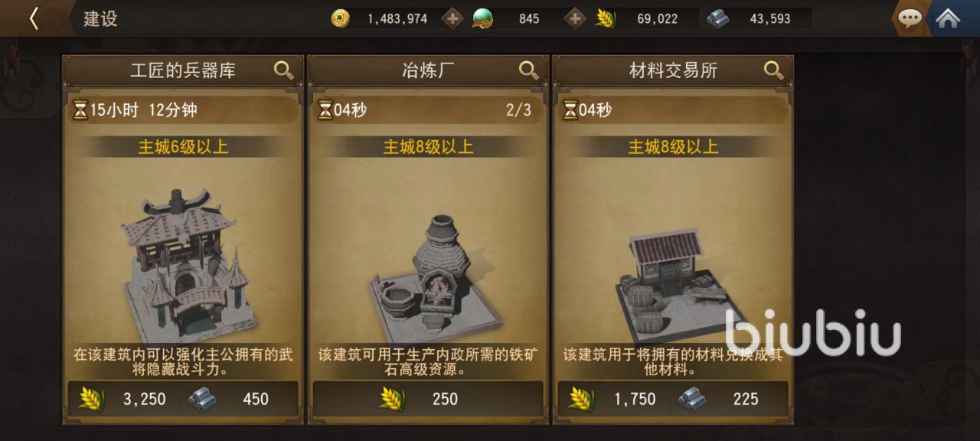The height and width of the screenshot is (441, 980).
Task: Go back using the top-left arrow
Action: 34,18
